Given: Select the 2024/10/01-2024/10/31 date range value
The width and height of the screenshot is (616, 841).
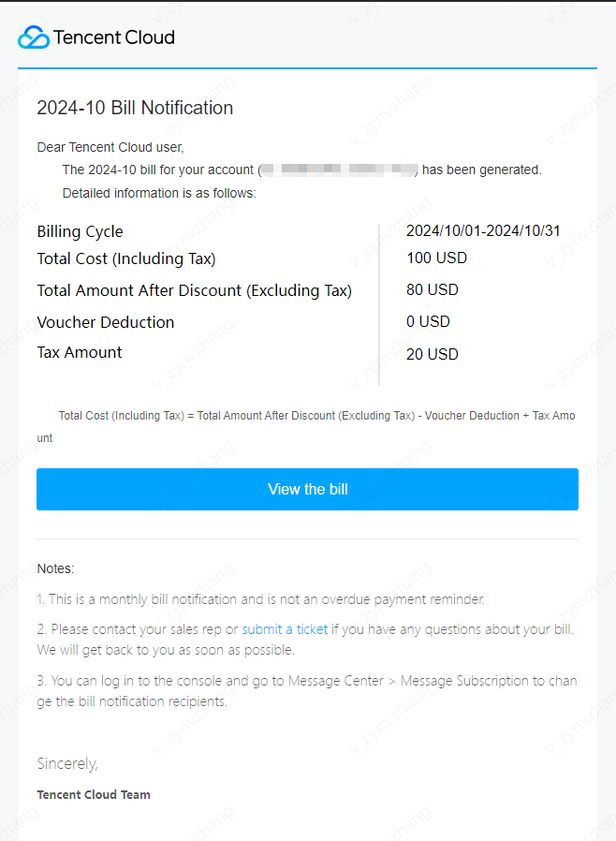Looking at the screenshot, I should point(483,230).
